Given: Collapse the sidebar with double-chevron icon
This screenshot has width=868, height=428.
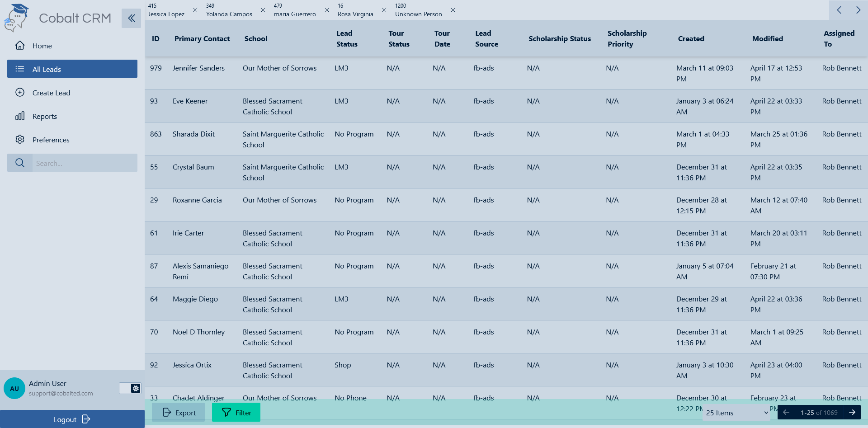Looking at the screenshot, I should coord(131,18).
